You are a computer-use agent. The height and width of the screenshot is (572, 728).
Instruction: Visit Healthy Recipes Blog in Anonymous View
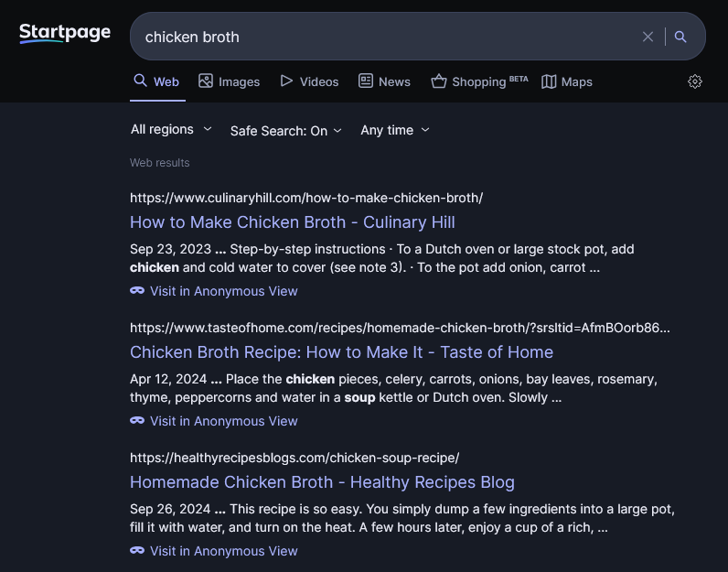point(214,551)
